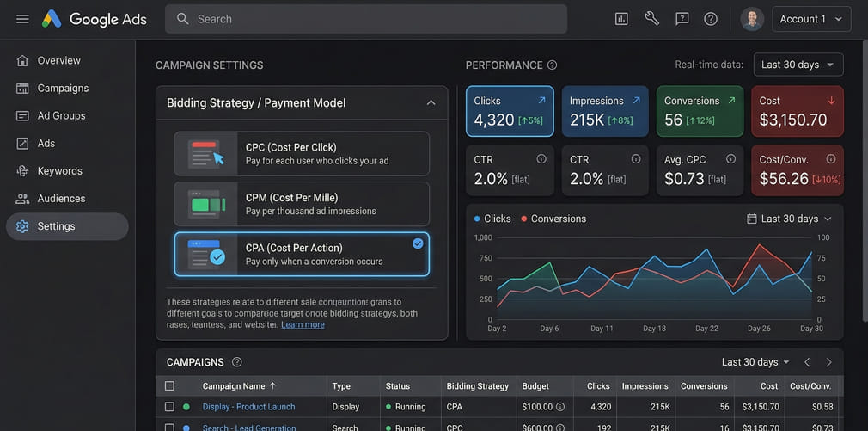Viewport: 868px width, 431px height.
Task: Navigate to Keywords in sidebar
Action: [59, 171]
